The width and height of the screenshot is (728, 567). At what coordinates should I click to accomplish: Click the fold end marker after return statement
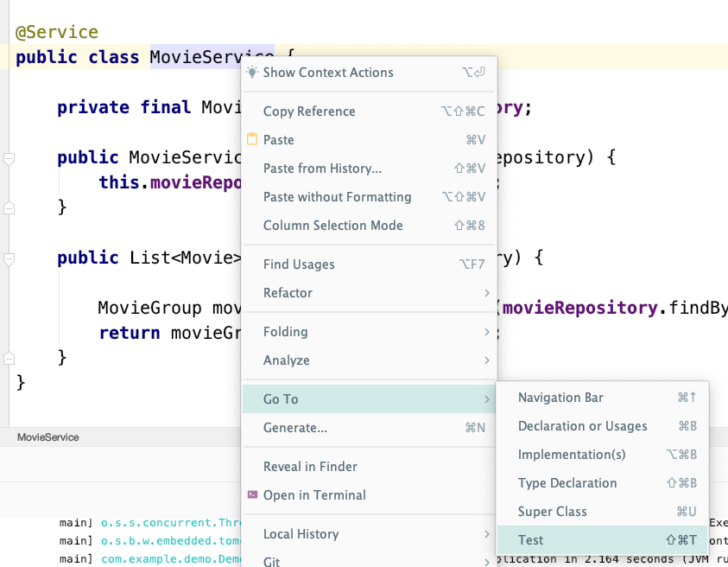9,359
